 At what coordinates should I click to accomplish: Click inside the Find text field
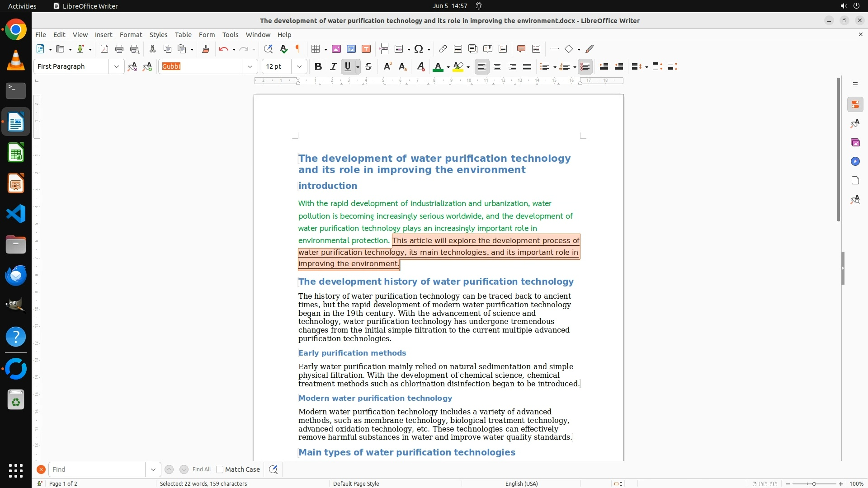pyautogui.click(x=97, y=469)
